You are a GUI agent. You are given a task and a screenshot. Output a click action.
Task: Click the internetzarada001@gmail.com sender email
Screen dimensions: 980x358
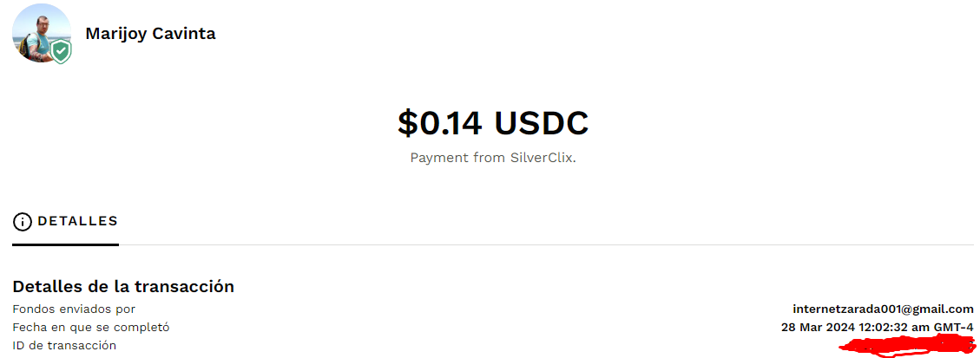click(883, 309)
